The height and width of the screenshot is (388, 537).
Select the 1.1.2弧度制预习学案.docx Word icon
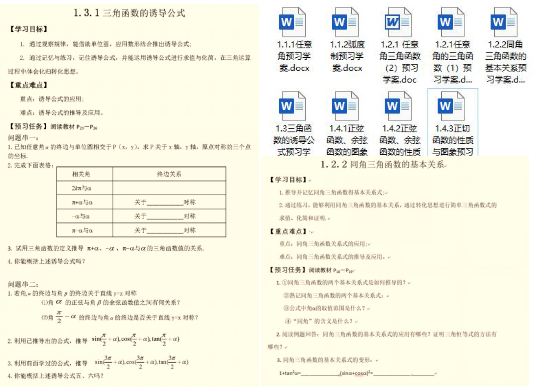(x=346, y=22)
